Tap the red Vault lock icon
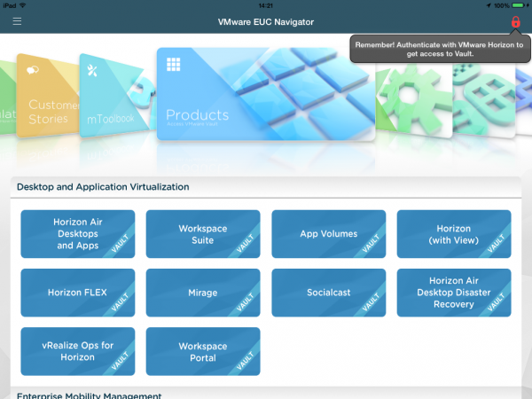This screenshot has height=399, width=532. tap(515, 21)
